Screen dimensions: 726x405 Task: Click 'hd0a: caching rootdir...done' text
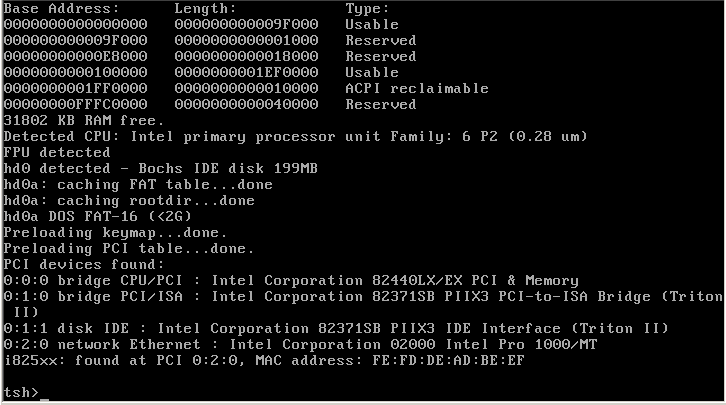point(129,200)
